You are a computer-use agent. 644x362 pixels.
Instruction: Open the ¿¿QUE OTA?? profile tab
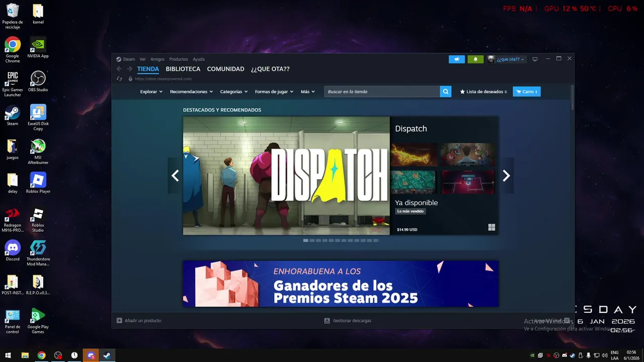coord(270,69)
